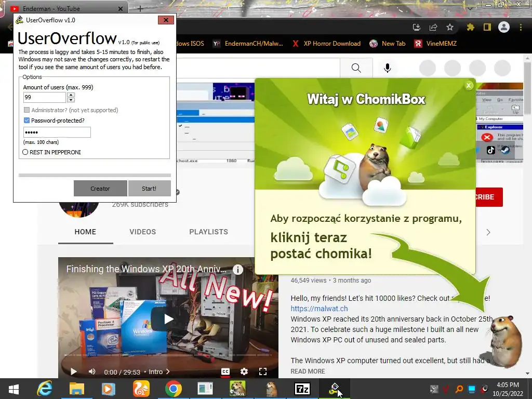
Task: Expand more channel tabs with right chevron
Action: pyautogui.click(x=488, y=232)
